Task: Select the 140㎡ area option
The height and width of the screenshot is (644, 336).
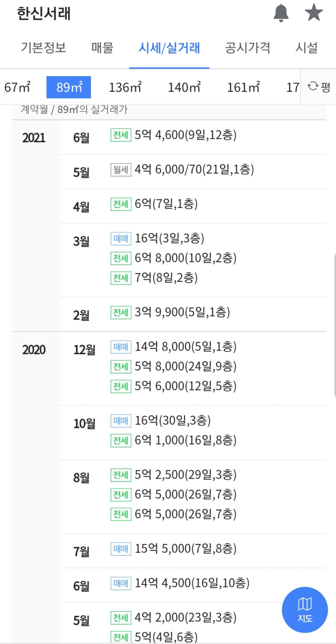Action: tap(184, 87)
